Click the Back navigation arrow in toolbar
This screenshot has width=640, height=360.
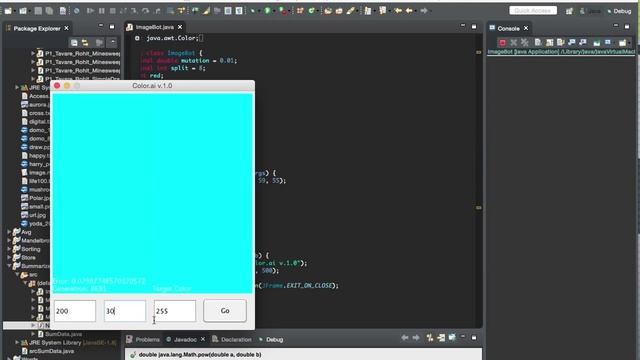[x=409, y=11]
